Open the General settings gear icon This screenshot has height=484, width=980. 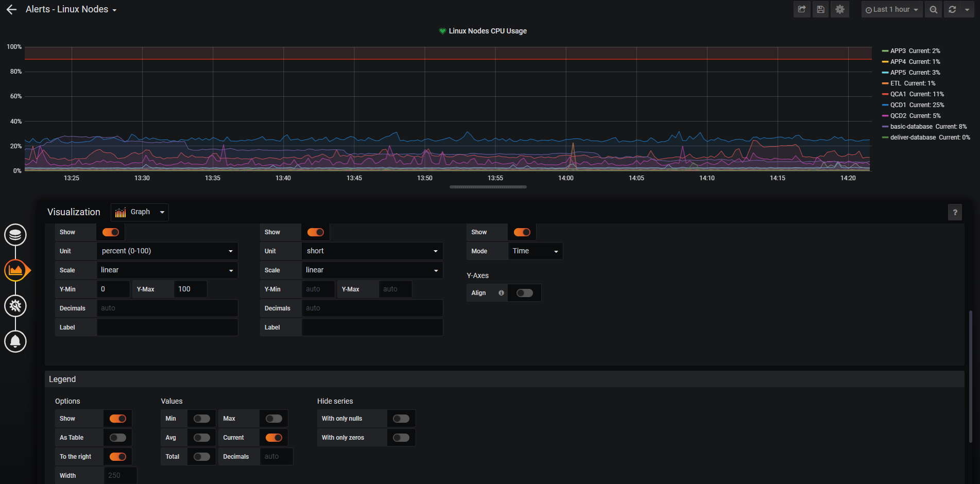pyautogui.click(x=15, y=306)
